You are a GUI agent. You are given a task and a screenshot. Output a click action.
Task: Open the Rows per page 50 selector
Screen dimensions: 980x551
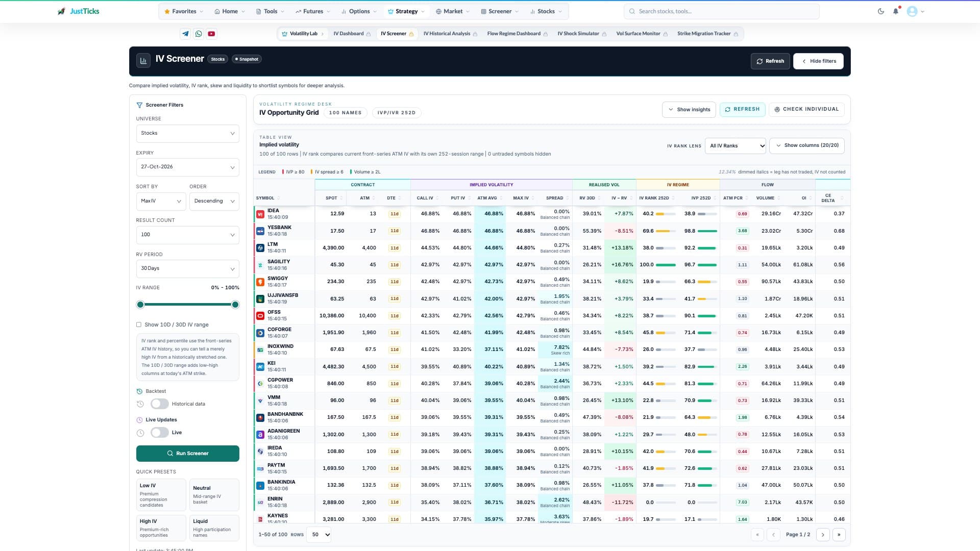[319, 535]
